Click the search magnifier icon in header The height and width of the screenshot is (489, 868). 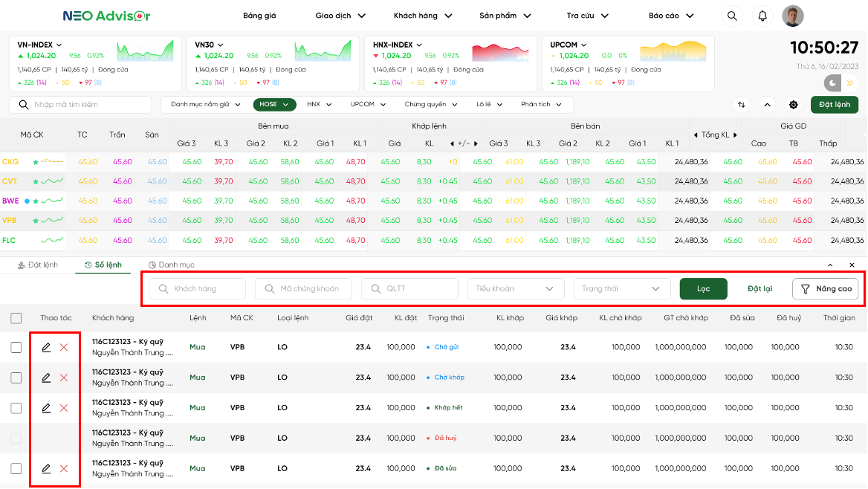pyautogui.click(x=732, y=16)
